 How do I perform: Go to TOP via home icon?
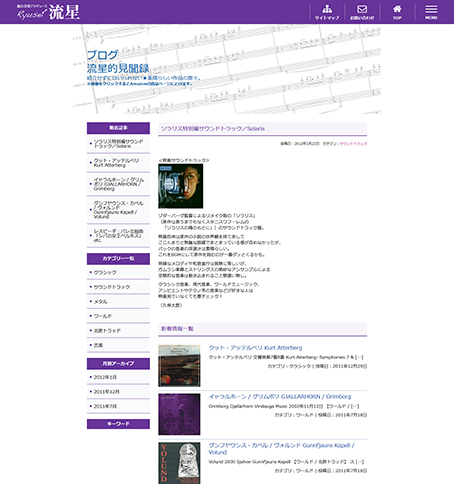click(x=397, y=12)
